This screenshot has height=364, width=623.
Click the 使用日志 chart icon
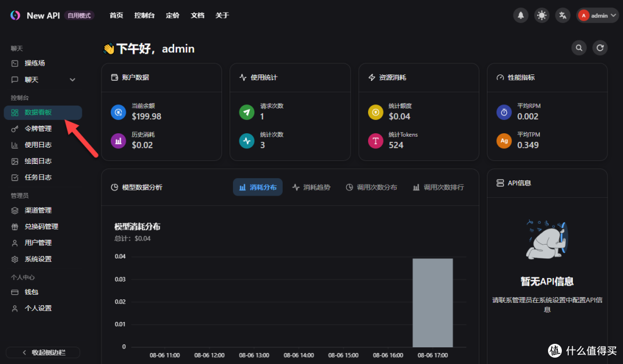click(x=14, y=145)
